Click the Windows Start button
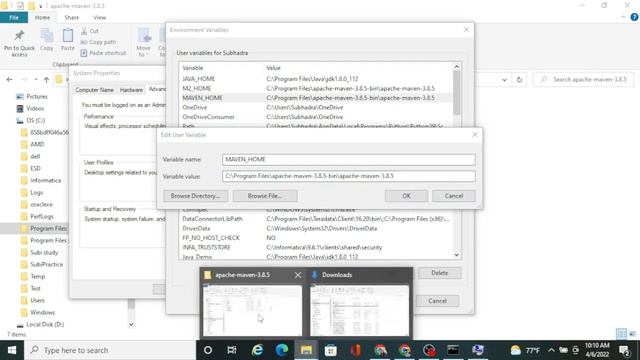This screenshot has width=640, height=360. (x=12, y=350)
